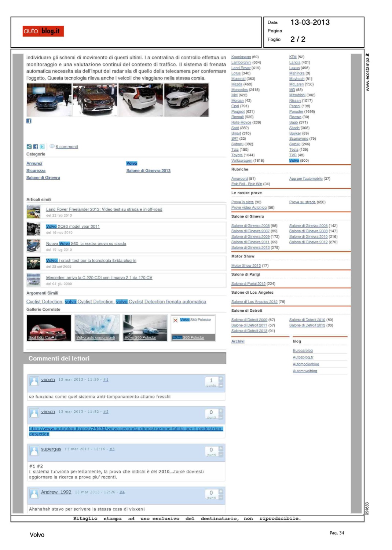The width and height of the screenshot is (392, 550).
Task: Click the autoblog.it logo
Action: (43, 31)
